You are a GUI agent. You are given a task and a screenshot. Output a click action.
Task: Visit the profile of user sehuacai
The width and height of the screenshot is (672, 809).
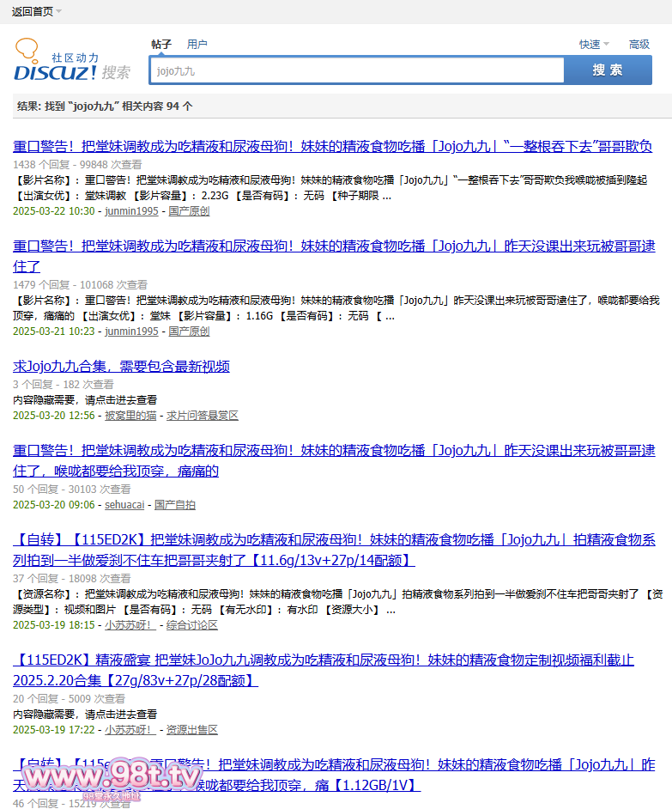pos(124,505)
